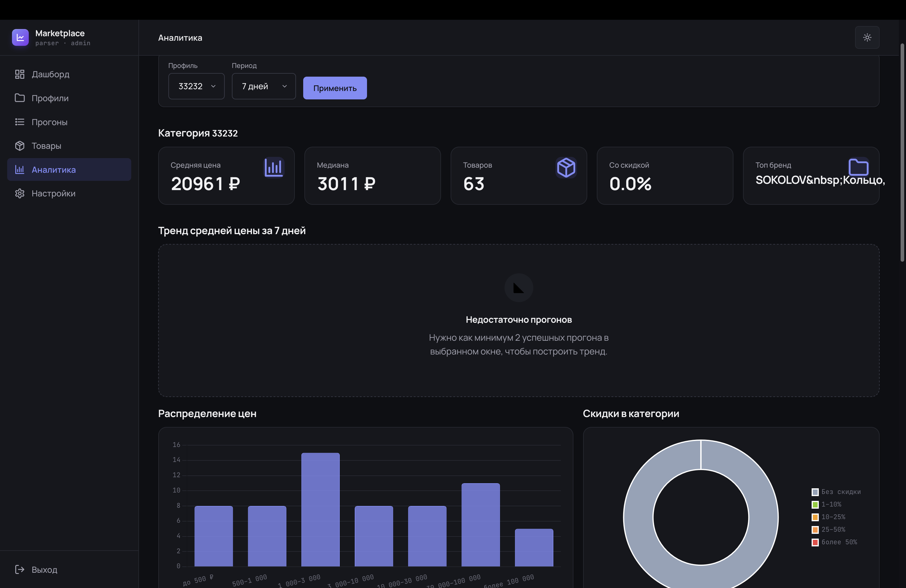This screenshot has height=588, width=906.
Task: Click the Распределение цен heading
Action: click(x=207, y=413)
